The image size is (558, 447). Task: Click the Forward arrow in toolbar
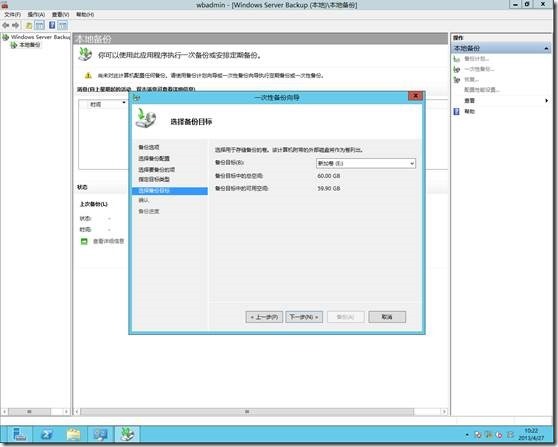15,25
